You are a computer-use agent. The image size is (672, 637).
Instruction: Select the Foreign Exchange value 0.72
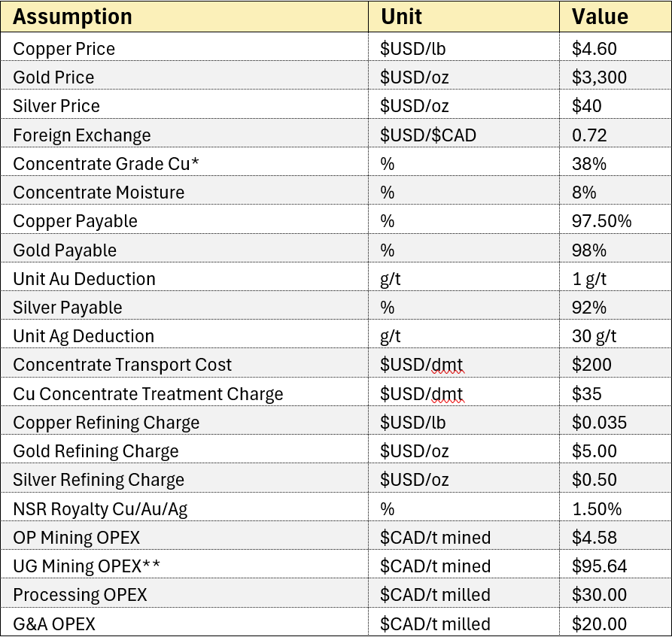[589, 135]
